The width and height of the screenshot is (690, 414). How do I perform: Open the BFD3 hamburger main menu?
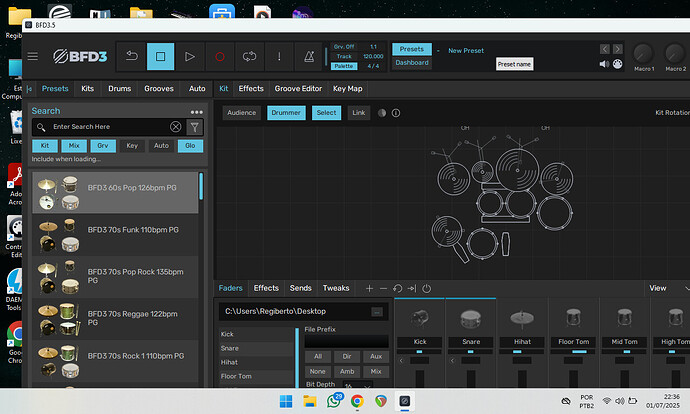coord(33,56)
